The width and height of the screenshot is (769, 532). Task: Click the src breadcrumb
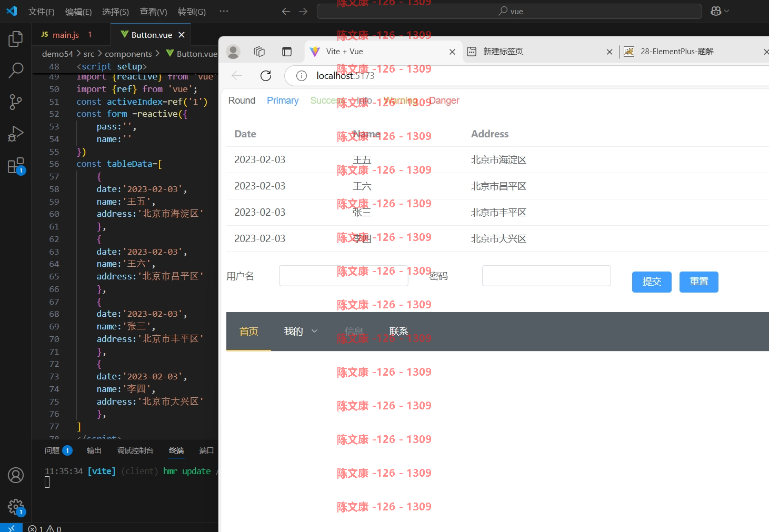[x=89, y=54]
